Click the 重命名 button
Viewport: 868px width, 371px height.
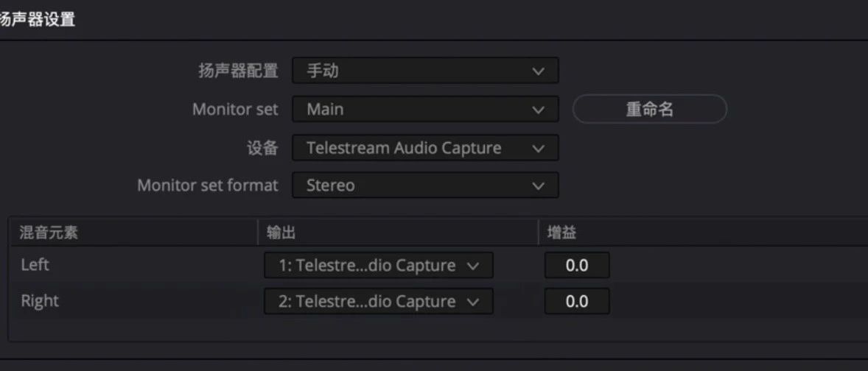(x=649, y=110)
